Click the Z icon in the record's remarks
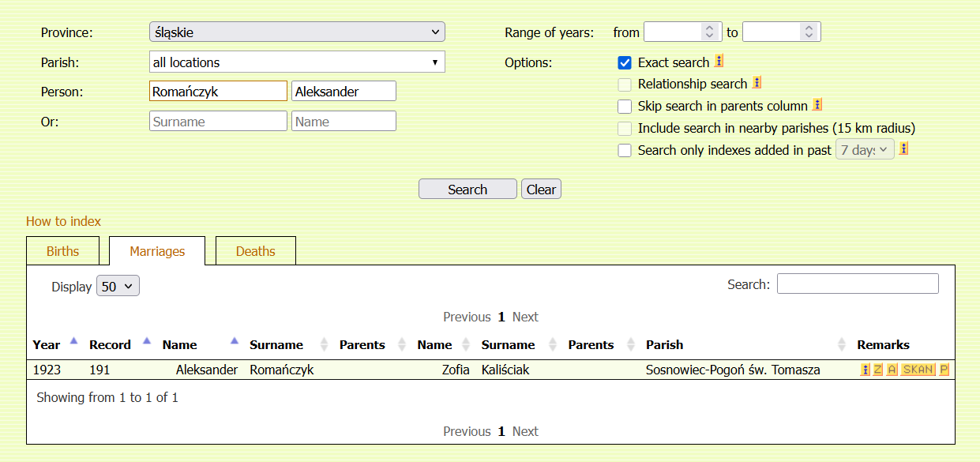Image resolution: width=980 pixels, height=462 pixels. [x=878, y=370]
